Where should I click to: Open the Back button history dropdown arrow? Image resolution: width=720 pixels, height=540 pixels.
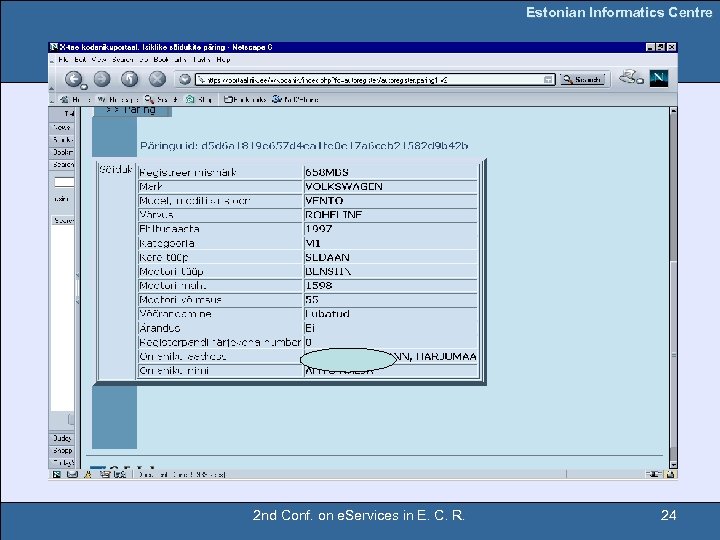(84, 86)
